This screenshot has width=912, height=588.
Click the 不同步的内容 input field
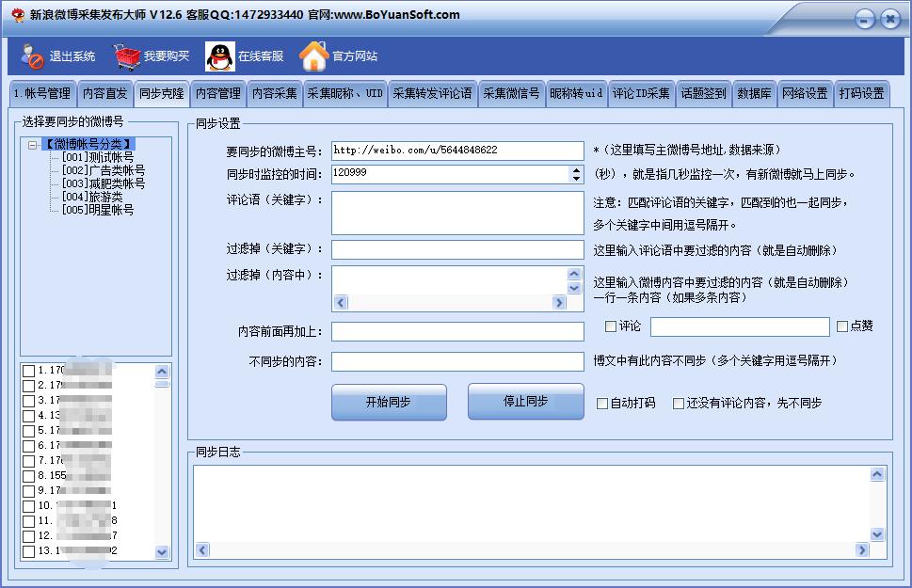(x=457, y=361)
